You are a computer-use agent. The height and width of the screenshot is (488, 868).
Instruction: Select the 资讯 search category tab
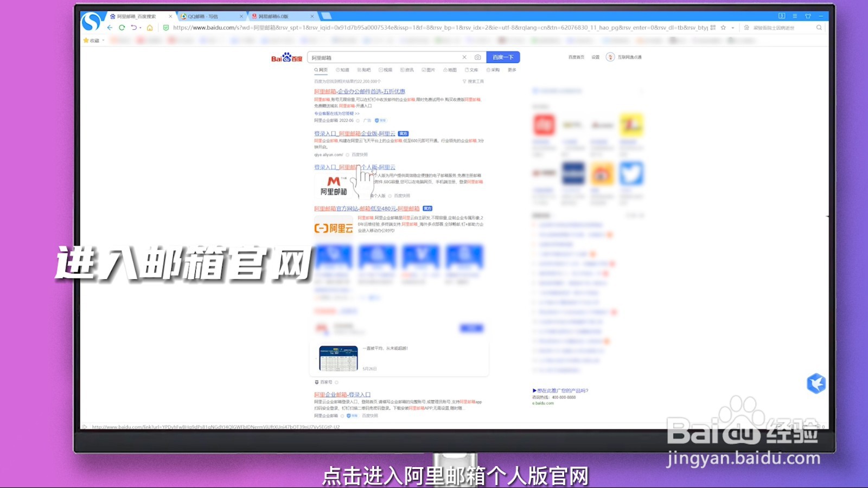407,70
